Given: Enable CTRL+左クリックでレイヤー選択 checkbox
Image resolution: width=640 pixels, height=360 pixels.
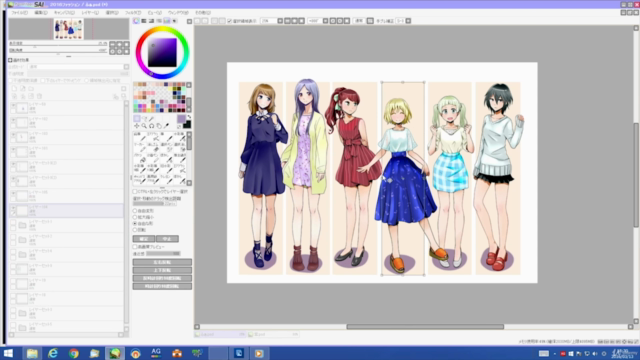Looking at the screenshot, I should click(x=135, y=191).
